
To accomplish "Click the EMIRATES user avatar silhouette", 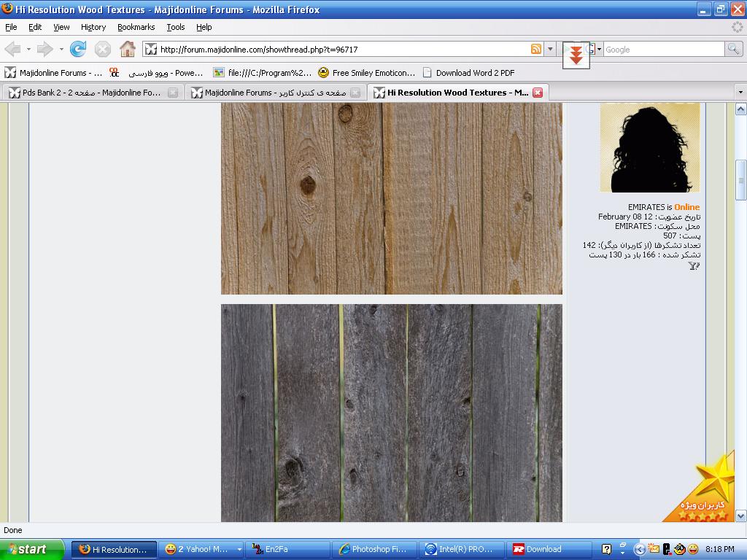I will pos(650,147).
